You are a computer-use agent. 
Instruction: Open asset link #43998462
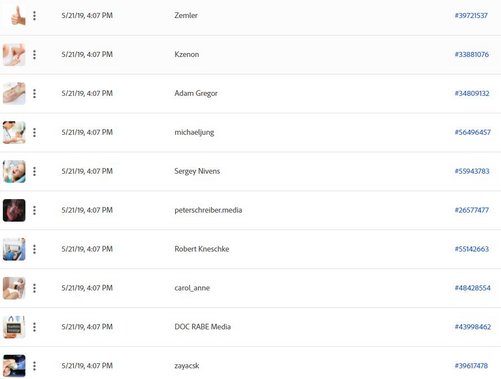point(473,327)
